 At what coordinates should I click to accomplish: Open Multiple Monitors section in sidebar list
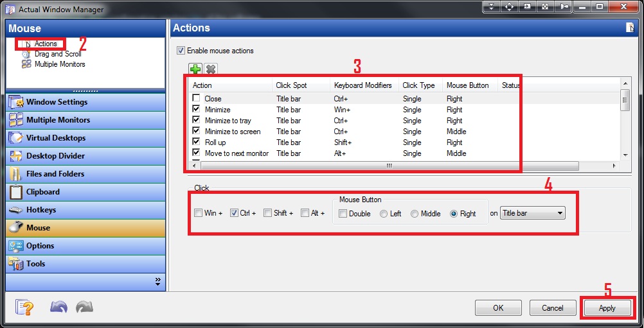coord(85,120)
